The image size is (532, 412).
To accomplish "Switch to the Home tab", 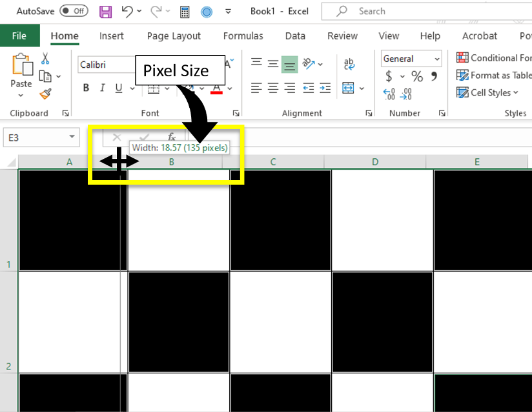I will (x=65, y=36).
